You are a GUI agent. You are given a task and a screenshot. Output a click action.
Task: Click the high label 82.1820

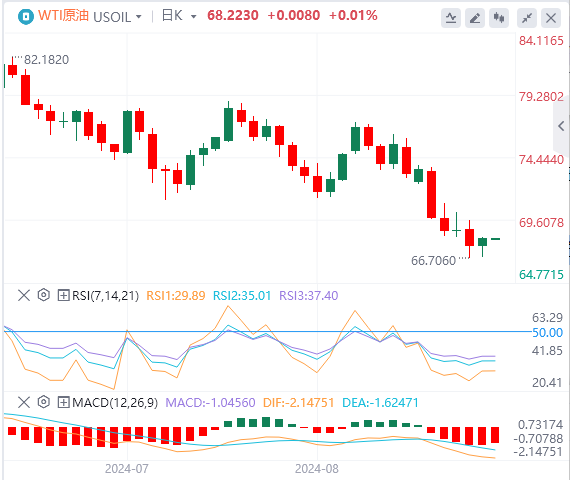coord(46,60)
